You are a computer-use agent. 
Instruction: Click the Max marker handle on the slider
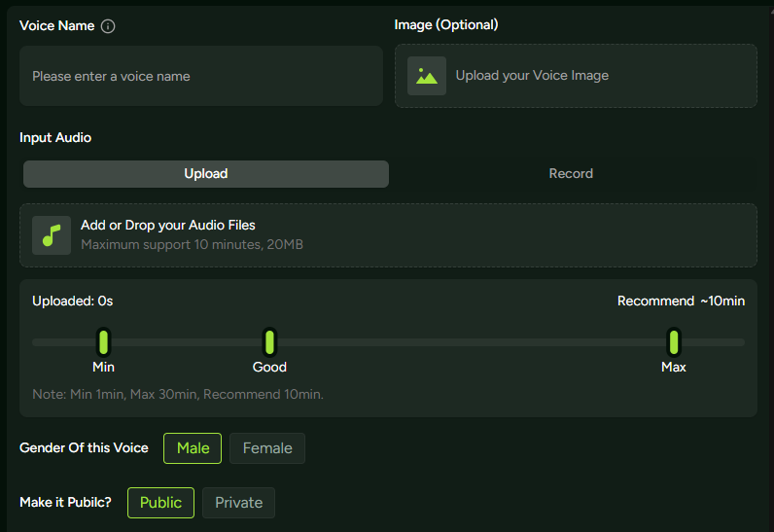click(673, 342)
